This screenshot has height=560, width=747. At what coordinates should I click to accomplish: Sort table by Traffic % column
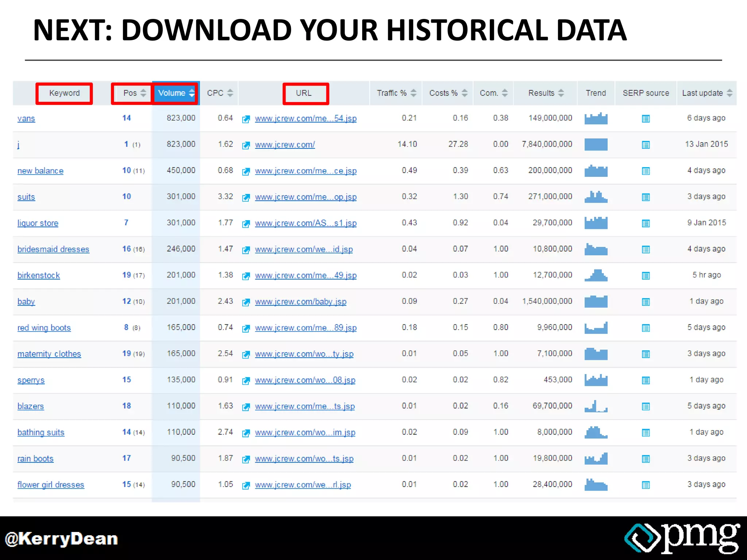pos(413,93)
